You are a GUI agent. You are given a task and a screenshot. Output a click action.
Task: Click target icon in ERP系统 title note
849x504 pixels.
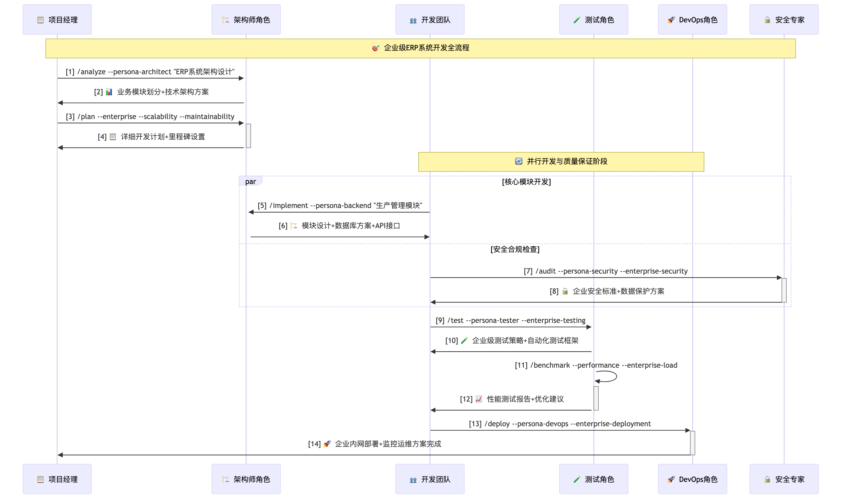(376, 48)
